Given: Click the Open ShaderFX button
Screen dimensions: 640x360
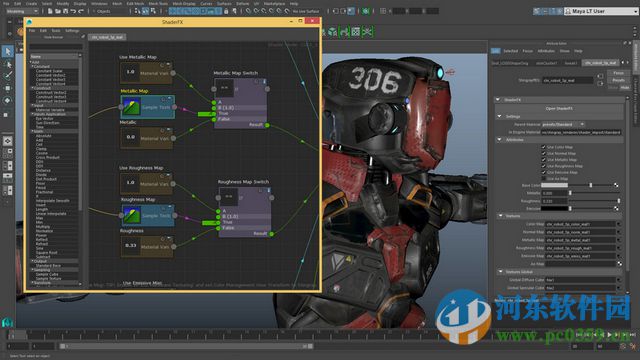Looking at the screenshot, I should [559, 109].
